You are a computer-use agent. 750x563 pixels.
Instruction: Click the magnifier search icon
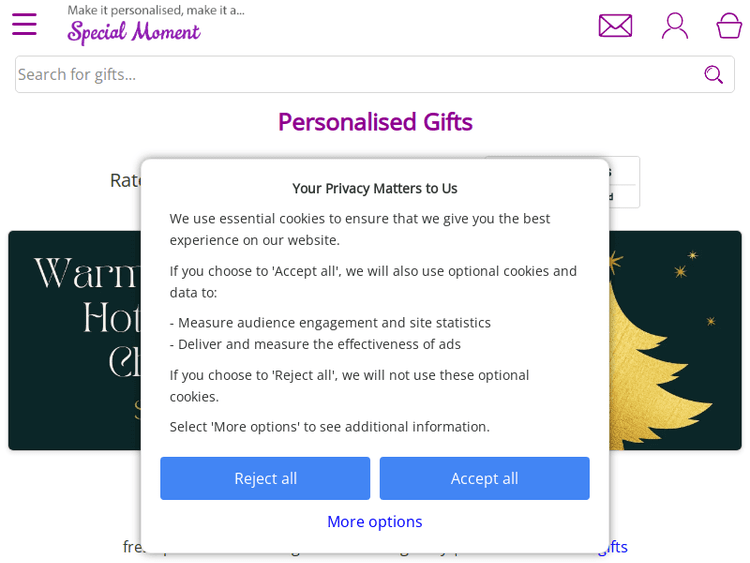tap(713, 75)
